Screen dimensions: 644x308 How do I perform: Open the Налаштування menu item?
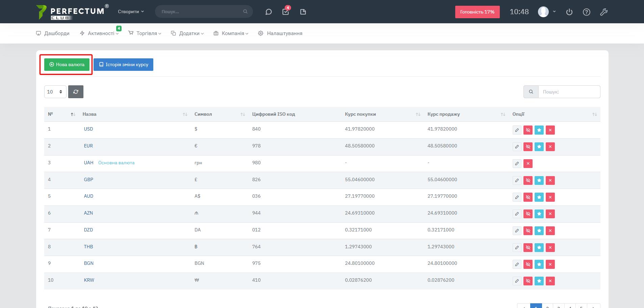[x=280, y=33]
